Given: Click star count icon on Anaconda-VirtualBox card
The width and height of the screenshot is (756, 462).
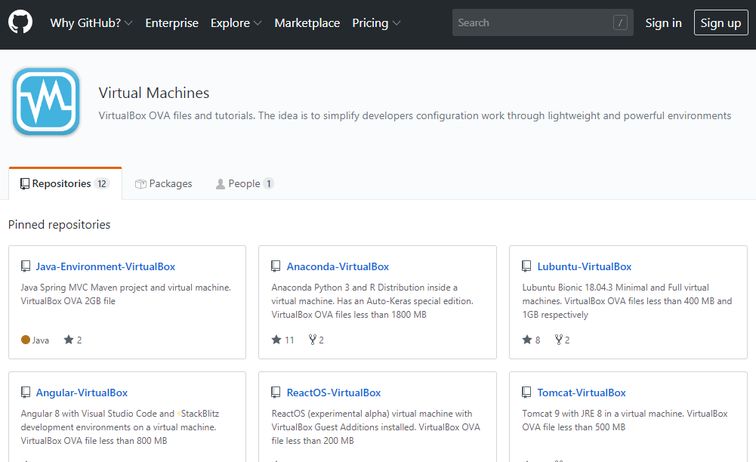Looking at the screenshot, I should pyautogui.click(x=277, y=340).
